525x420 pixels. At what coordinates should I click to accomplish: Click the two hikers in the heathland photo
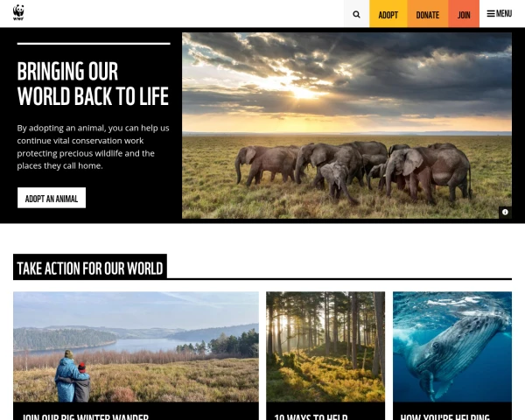[73, 375]
